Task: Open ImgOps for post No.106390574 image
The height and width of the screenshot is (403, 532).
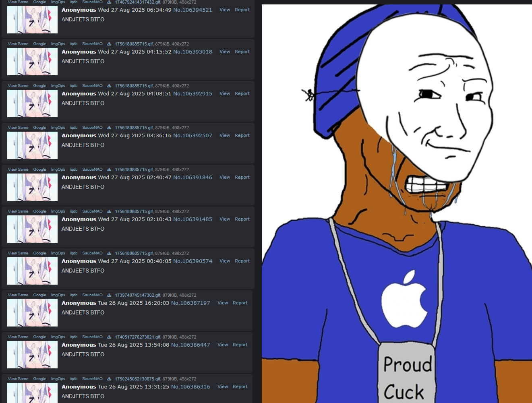Action: point(58,253)
